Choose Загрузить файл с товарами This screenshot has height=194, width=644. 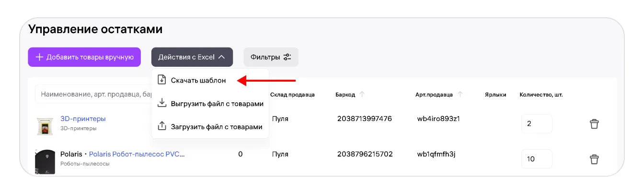(216, 126)
